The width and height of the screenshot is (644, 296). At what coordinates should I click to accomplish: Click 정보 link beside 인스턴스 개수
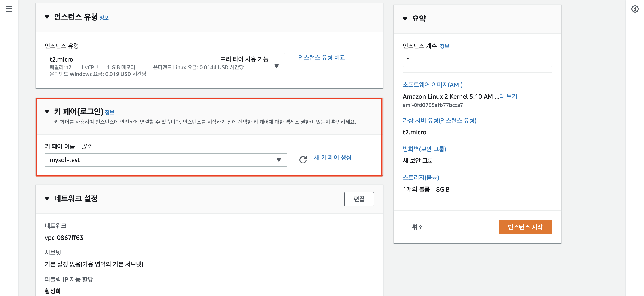(x=444, y=46)
